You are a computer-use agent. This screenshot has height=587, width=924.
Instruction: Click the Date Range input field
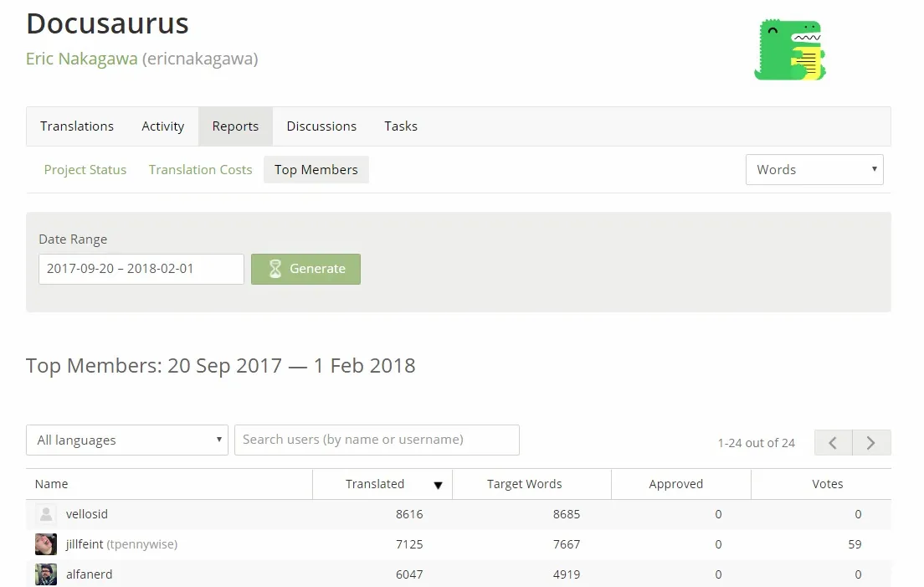[x=141, y=269]
